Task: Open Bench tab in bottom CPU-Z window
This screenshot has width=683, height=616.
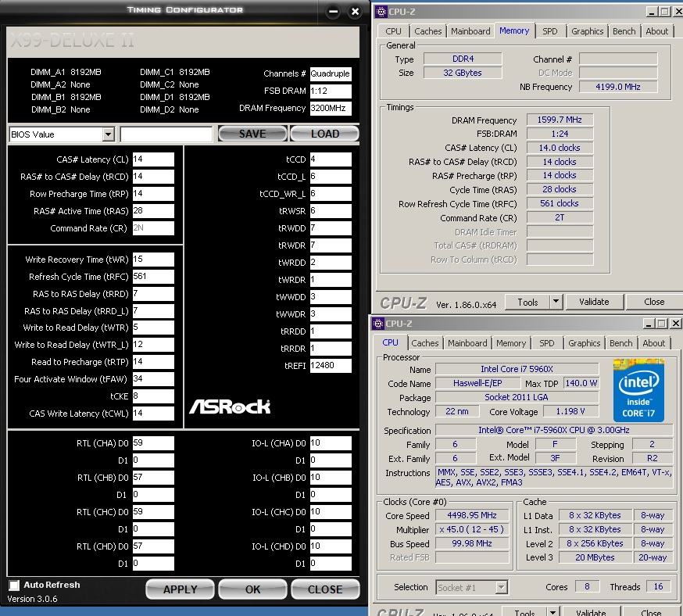Action: tap(620, 343)
